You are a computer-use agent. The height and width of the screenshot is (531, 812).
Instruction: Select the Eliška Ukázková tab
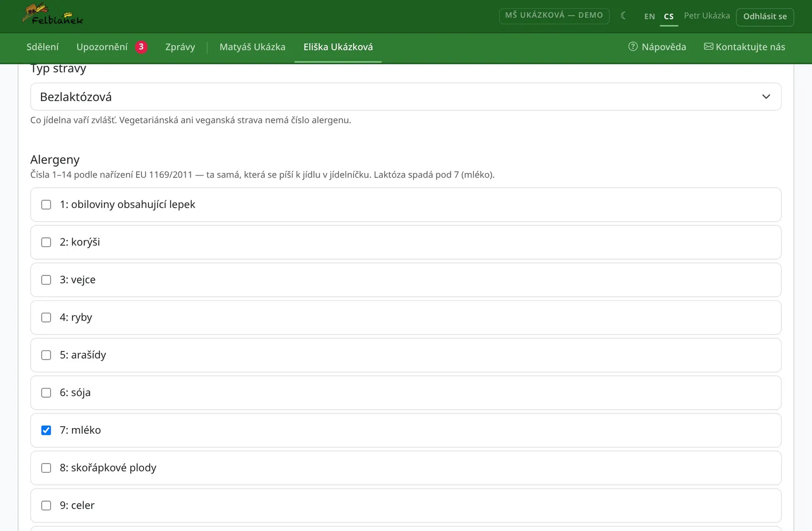[338, 47]
